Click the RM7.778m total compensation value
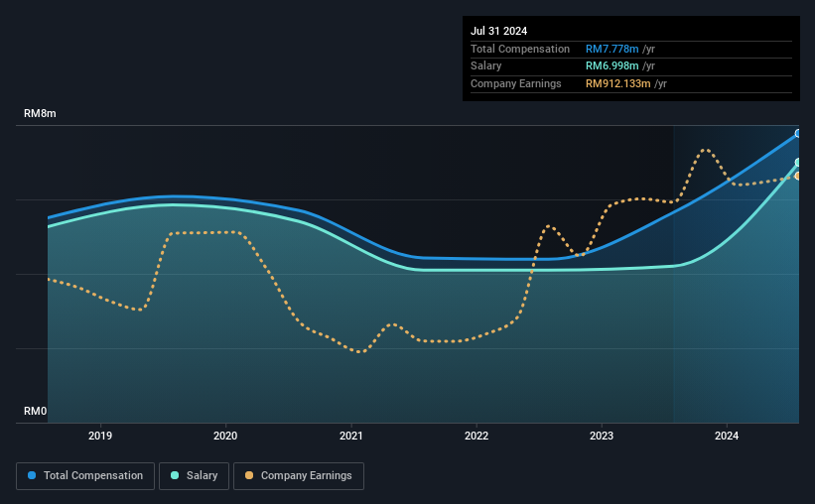The width and height of the screenshot is (815, 504). click(612, 50)
